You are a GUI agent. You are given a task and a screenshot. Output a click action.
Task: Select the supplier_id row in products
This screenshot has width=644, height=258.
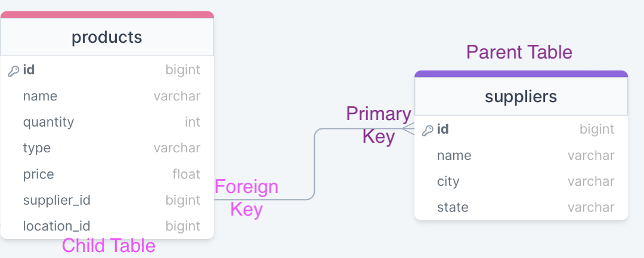(x=107, y=201)
